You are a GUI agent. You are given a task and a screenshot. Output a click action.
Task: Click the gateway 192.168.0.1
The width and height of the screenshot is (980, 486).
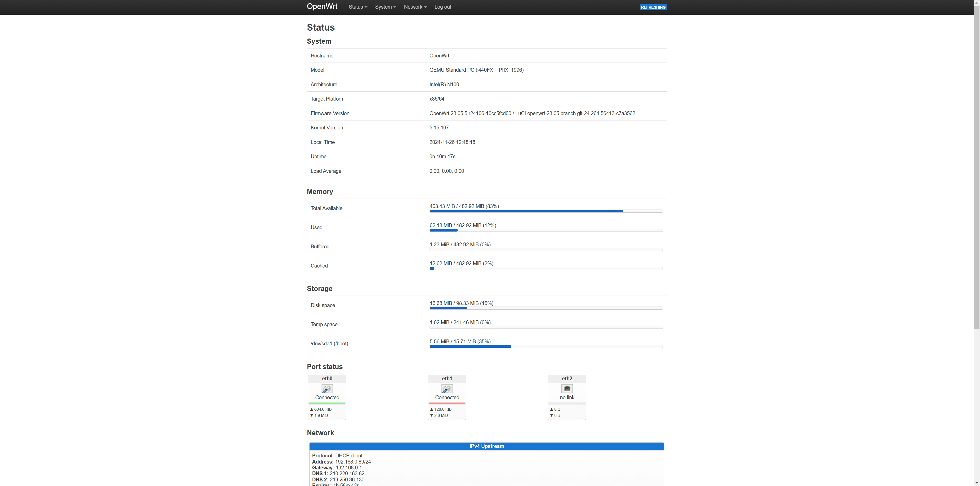pos(348,467)
